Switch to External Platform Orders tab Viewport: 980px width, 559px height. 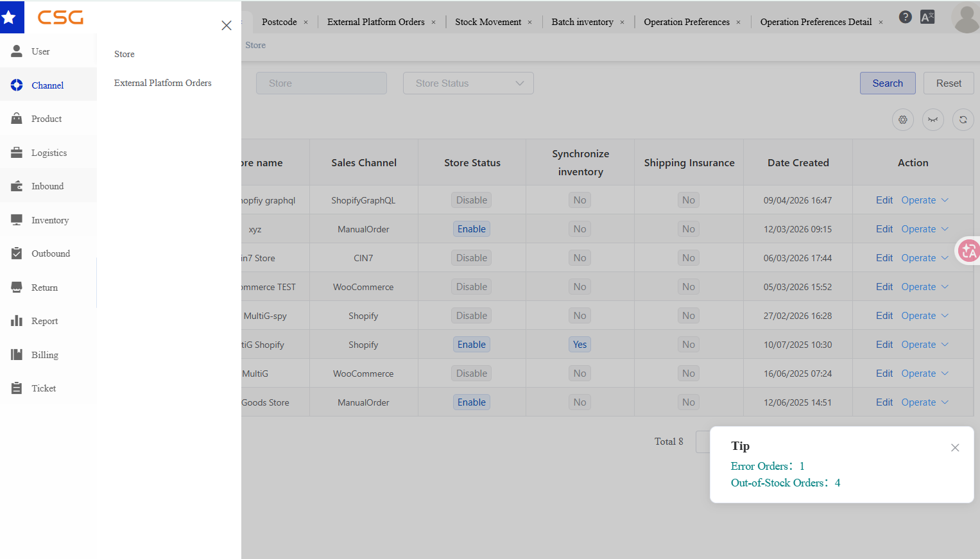coord(376,22)
